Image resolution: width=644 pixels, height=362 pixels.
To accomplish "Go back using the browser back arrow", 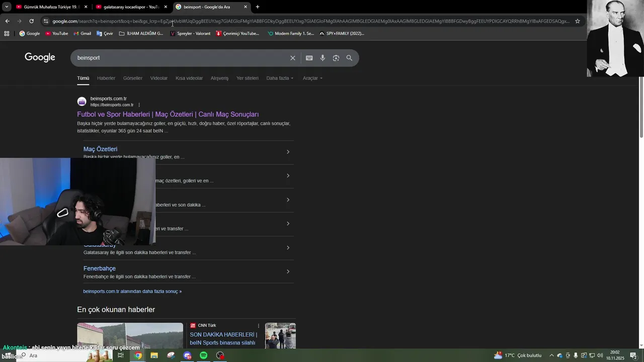I will (x=7, y=21).
